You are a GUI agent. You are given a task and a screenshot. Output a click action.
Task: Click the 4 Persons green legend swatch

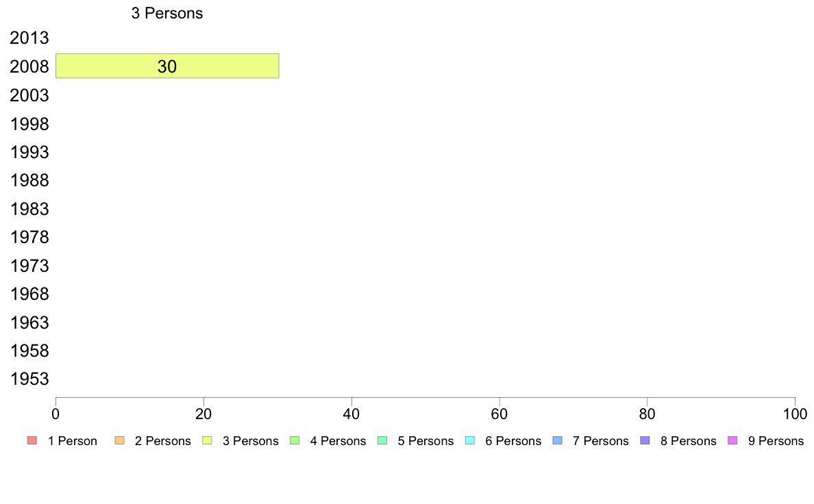click(295, 441)
